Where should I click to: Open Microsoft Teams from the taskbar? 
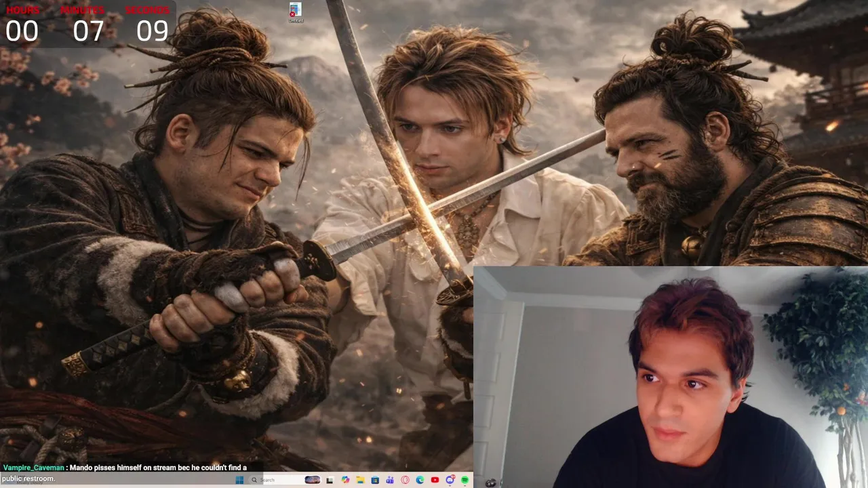coord(390,480)
